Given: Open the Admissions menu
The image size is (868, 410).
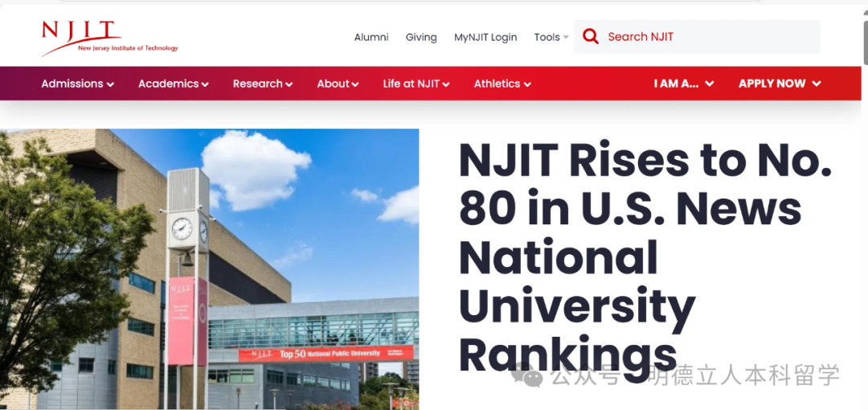Looking at the screenshot, I should pos(77,84).
